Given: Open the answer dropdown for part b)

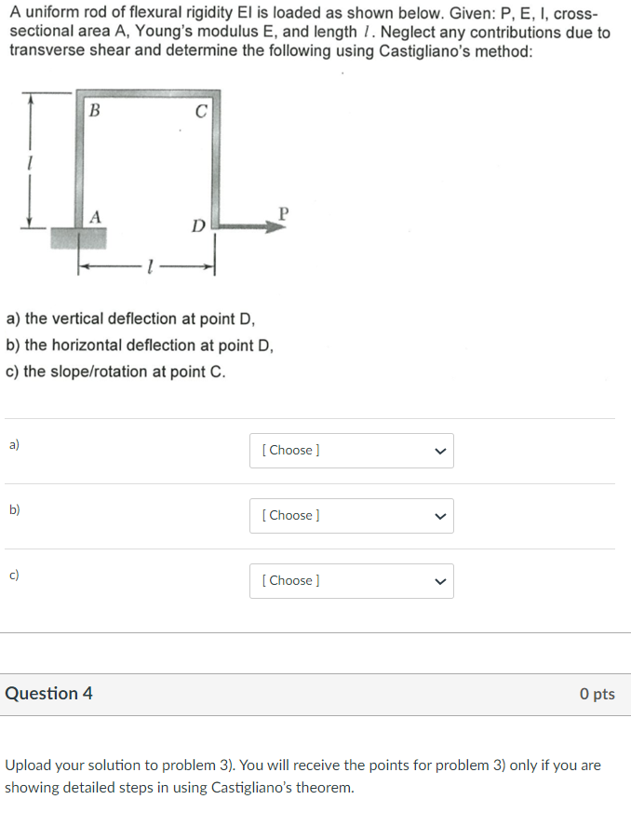Looking at the screenshot, I should click(351, 515).
